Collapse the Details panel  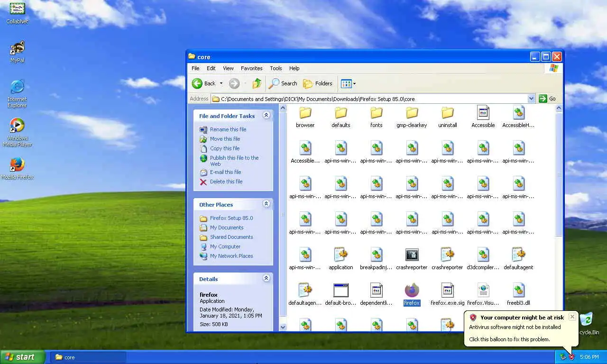click(266, 278)
